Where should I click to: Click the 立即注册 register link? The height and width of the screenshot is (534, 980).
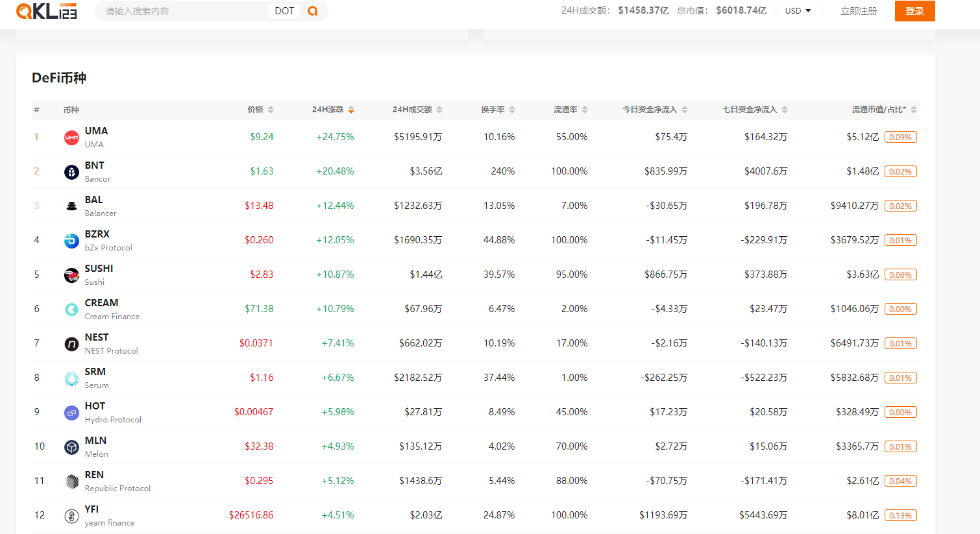pyautogui.click(x=859, y=11)
